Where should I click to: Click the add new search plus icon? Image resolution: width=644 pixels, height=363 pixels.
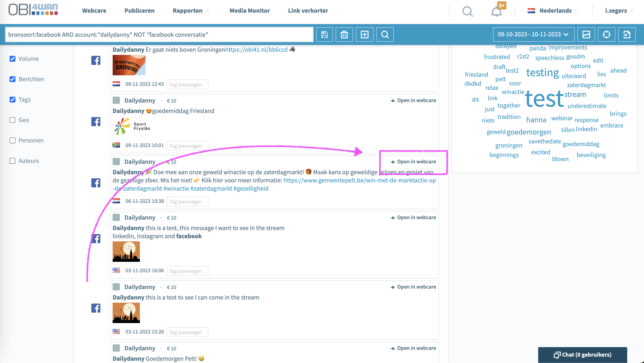tap(364, 34)
